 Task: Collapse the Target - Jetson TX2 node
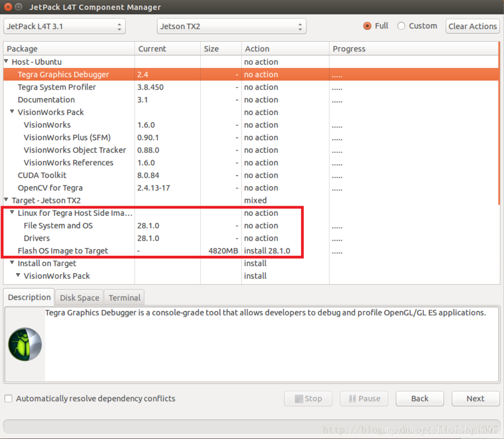tap(6, 200)
